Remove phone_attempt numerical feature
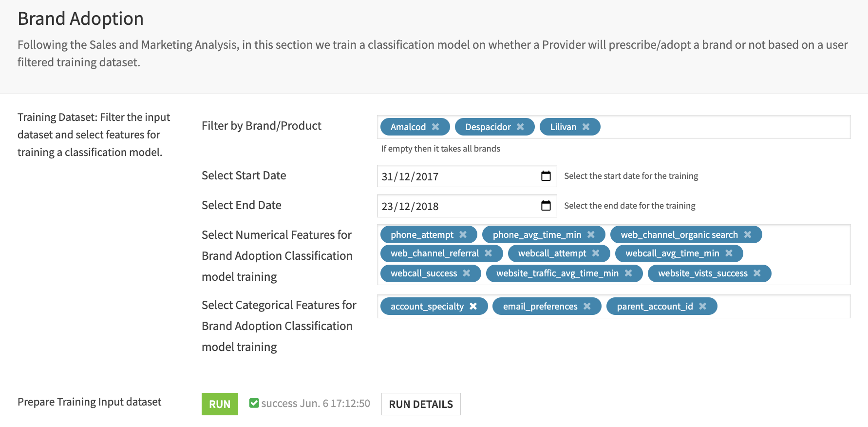This screenshot has height=427, width=868. click(463, 234)
